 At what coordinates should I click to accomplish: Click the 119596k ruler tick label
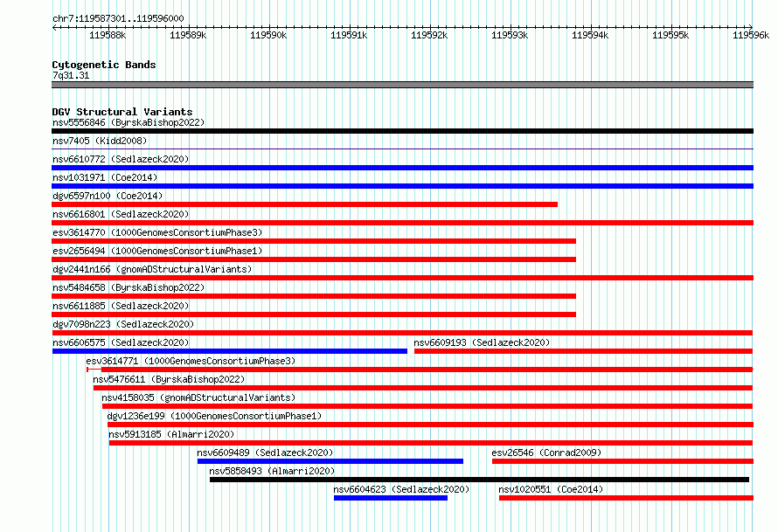pos(751,35)
